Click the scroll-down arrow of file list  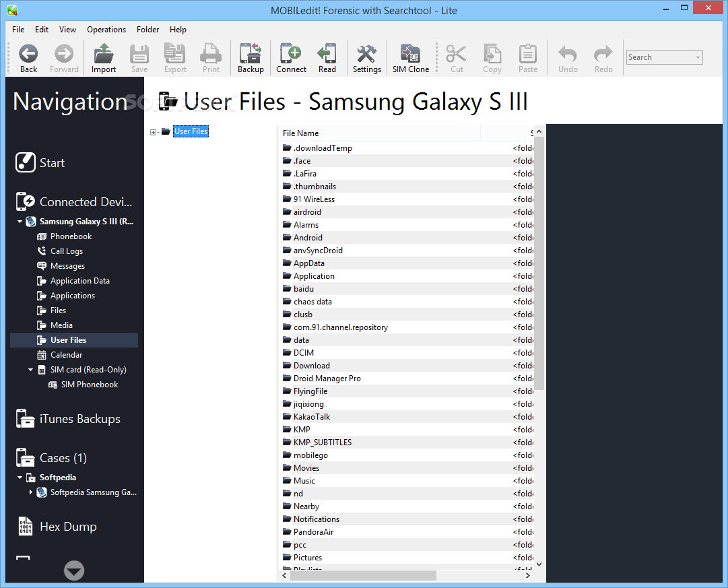click(539, 564)
